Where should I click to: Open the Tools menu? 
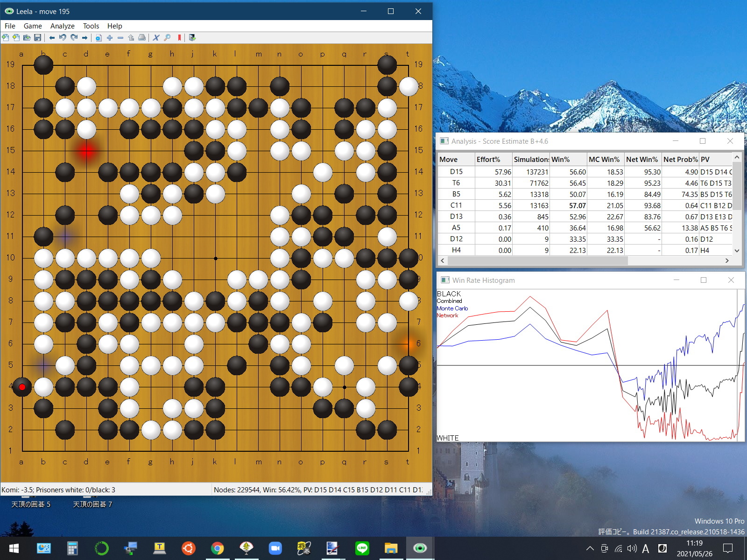click(91, 26)
